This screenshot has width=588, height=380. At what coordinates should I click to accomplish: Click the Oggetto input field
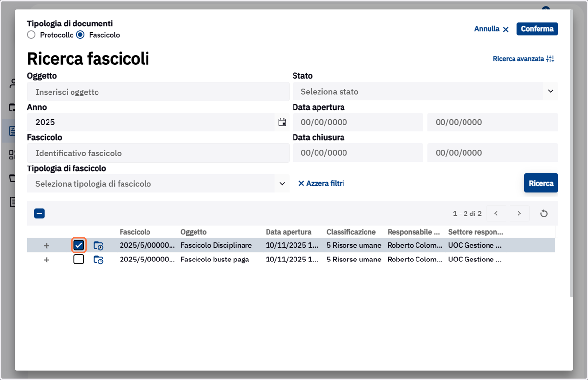click(x=158, y=92)
